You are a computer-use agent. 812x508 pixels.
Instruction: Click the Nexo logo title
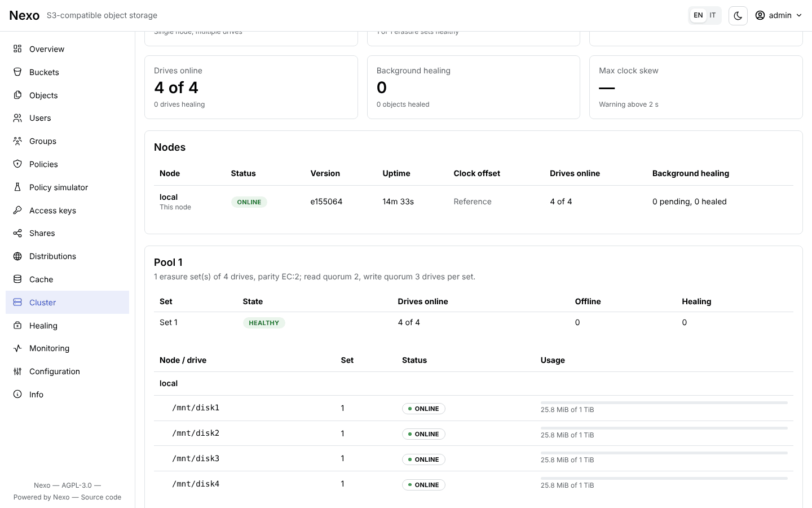tap(24, 15)
